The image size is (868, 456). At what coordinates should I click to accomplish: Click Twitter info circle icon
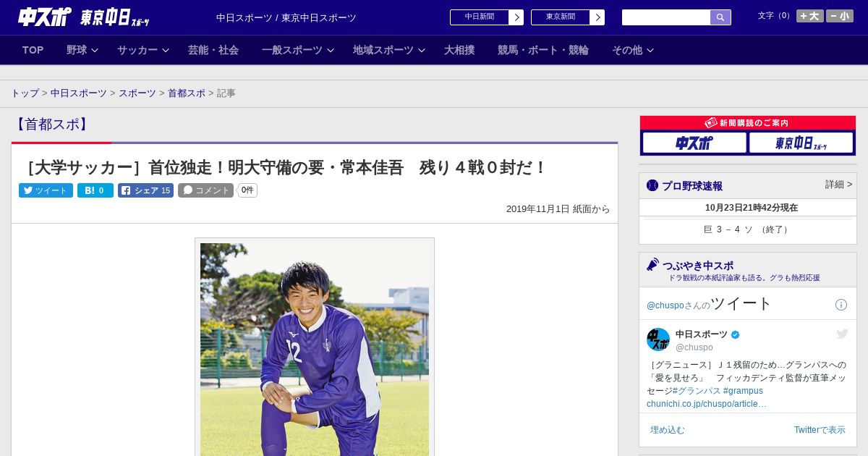pos(841,305)
